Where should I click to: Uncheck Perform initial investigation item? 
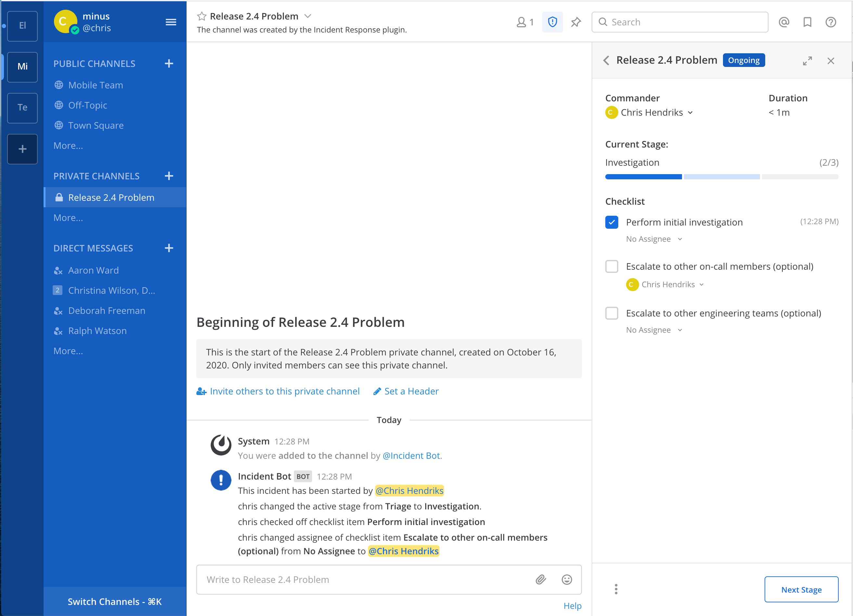(611, 222)
